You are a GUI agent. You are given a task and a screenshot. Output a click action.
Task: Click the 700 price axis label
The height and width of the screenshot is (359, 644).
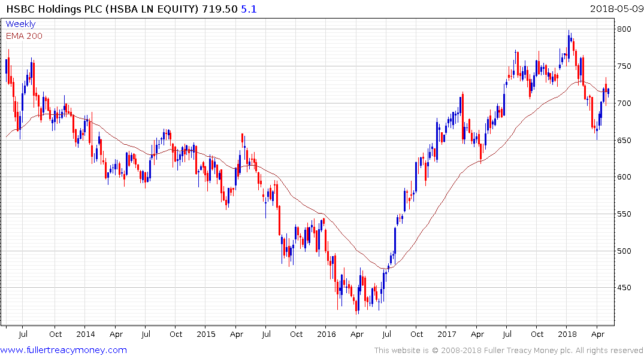(x=624, y=103)
